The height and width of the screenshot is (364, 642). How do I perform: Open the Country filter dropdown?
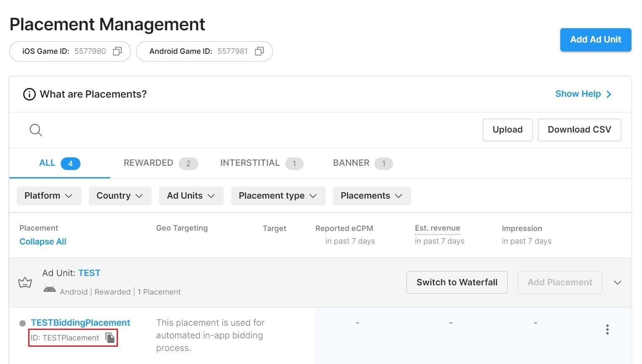[120, 196]
